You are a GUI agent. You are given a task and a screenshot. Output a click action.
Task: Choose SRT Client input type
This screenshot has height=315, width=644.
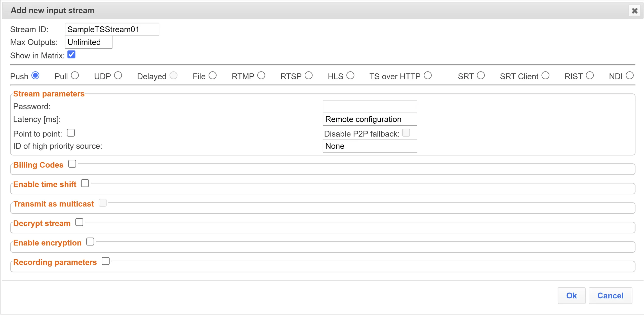pos(545,76)
